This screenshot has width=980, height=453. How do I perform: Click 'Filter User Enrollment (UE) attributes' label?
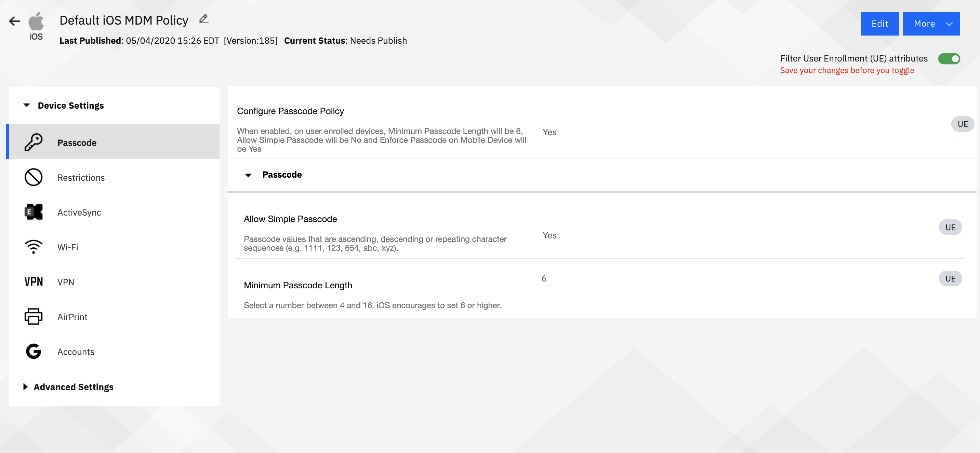coord(854,58)
